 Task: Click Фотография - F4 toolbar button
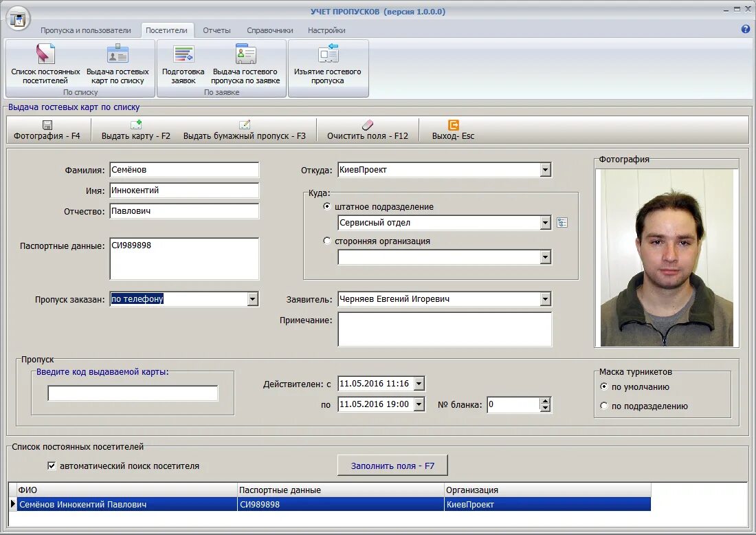(47, 130)
